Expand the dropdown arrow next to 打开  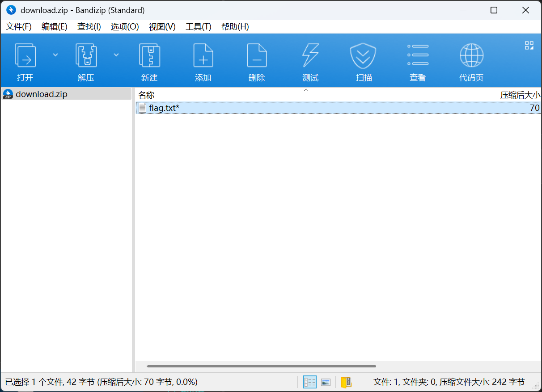coord(55,55)
